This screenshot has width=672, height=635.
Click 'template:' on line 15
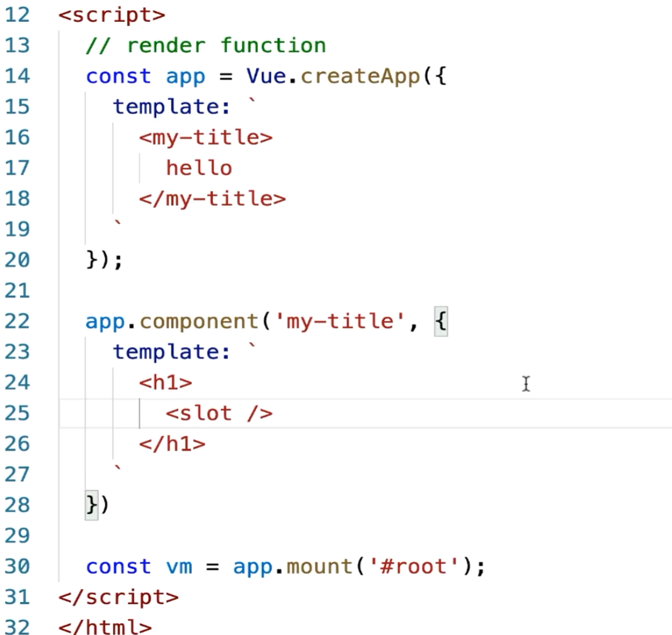coord(171,107)
